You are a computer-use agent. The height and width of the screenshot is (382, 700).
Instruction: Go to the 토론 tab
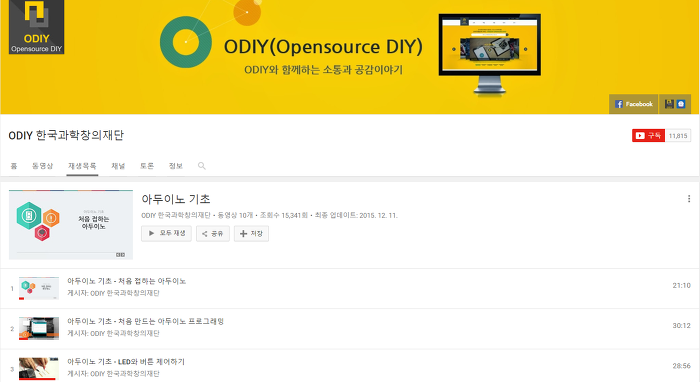click(x=147, y=166)
